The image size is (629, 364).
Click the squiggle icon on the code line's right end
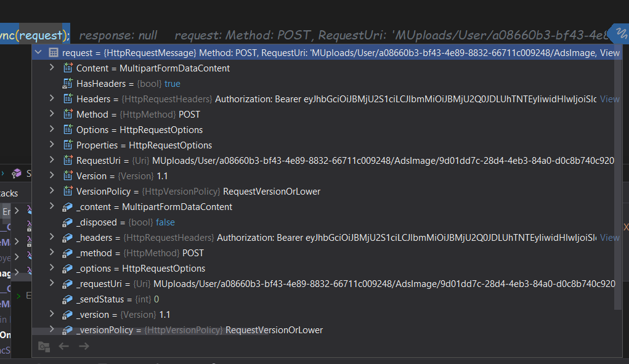coord(621,33)
